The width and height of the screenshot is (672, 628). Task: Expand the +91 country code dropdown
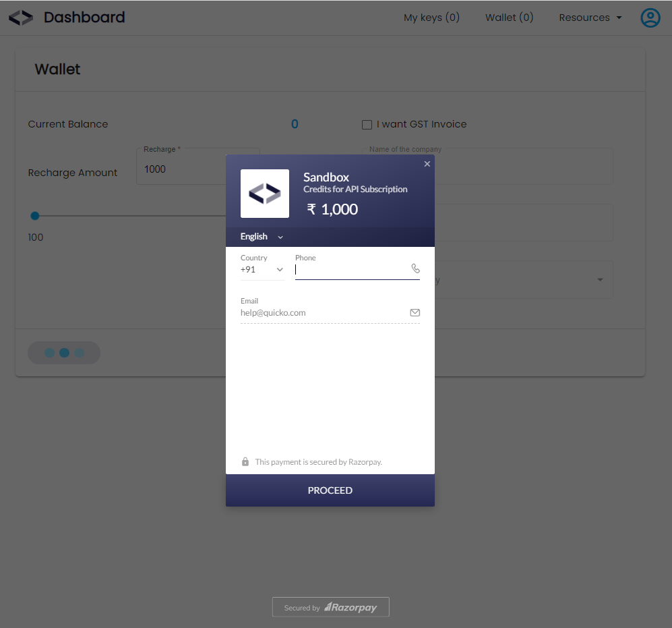click(x=262, y=269)
